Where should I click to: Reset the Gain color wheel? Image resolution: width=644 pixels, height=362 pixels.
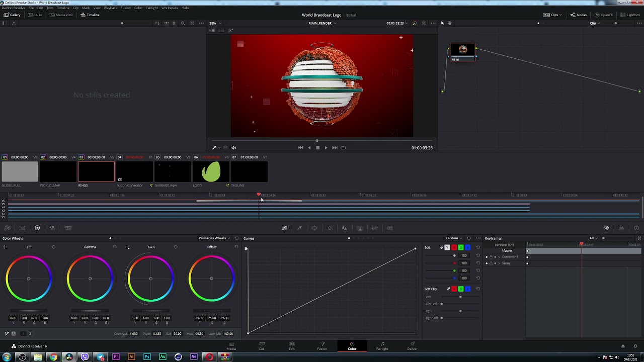coord(176,247)
